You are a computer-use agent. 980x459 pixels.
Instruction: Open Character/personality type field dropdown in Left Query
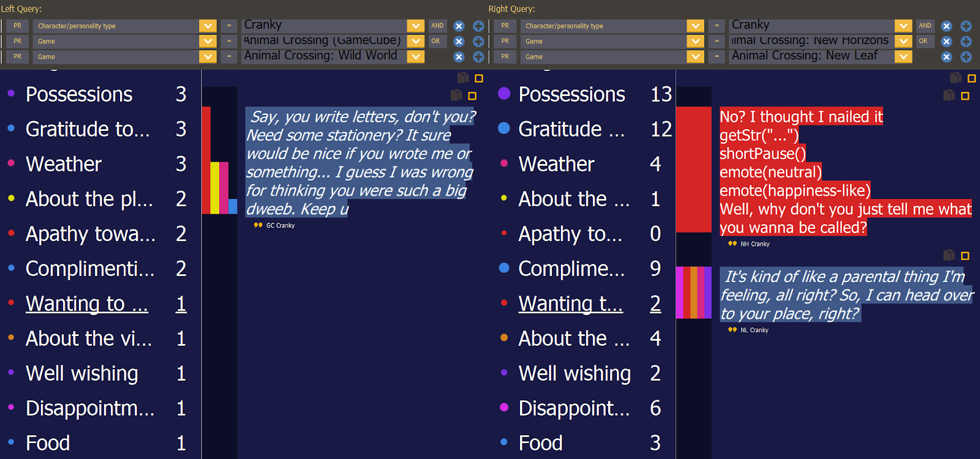pyautogui.click(x=208, y=26)
